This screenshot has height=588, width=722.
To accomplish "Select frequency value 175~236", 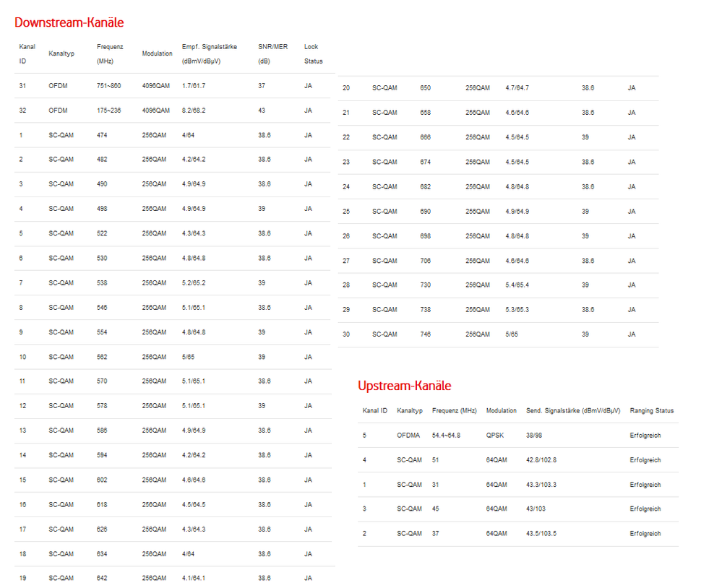I will tap(108, 111).
